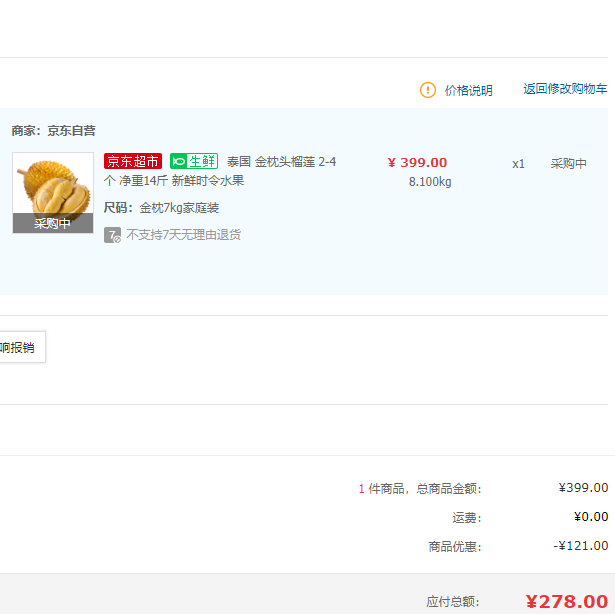The height and width of the screenshot is (614, 615).
Task: Select the payable total ¥278.00
Action: pos(567,601)
